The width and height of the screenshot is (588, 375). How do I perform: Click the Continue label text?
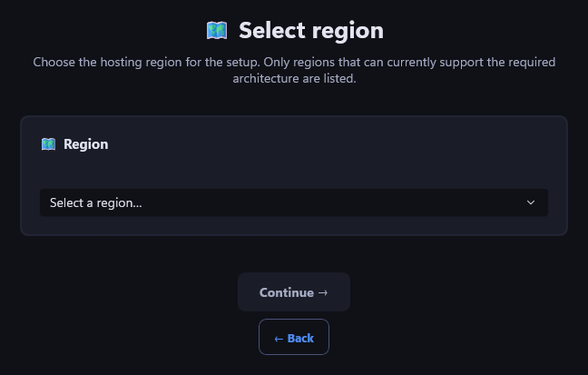click(x=287, y=292)
